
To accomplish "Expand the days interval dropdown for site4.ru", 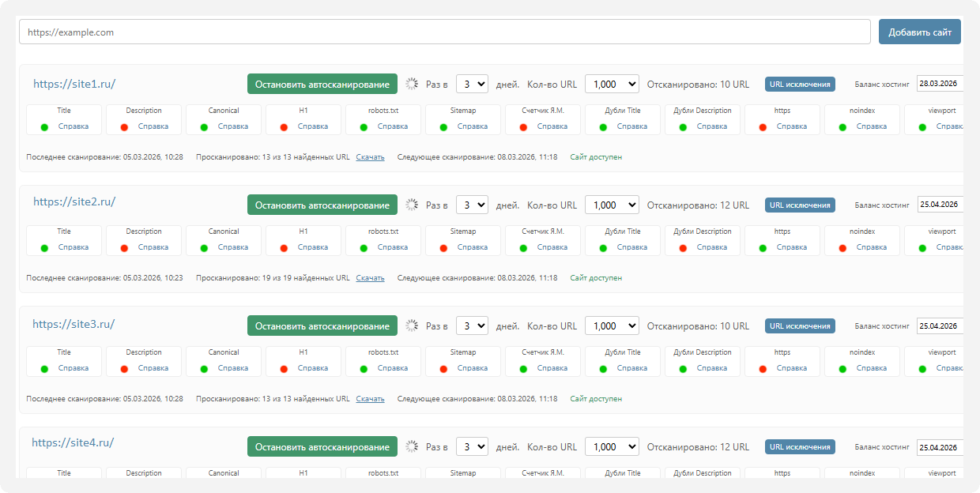I will 472,446.
